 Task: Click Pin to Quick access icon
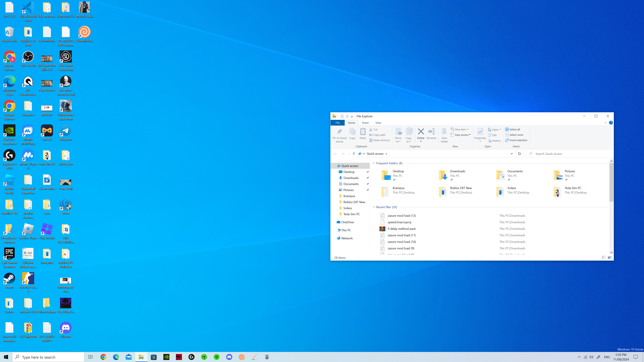(x=339, y=132)
